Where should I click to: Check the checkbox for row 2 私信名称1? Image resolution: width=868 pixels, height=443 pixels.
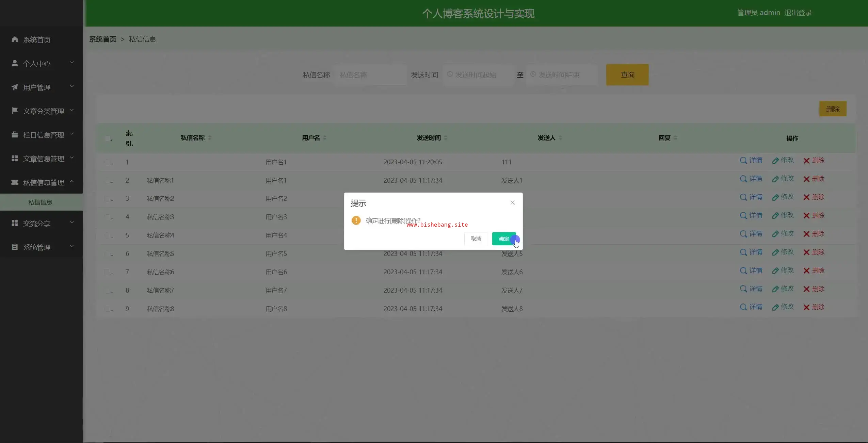(x=108, y=181)
